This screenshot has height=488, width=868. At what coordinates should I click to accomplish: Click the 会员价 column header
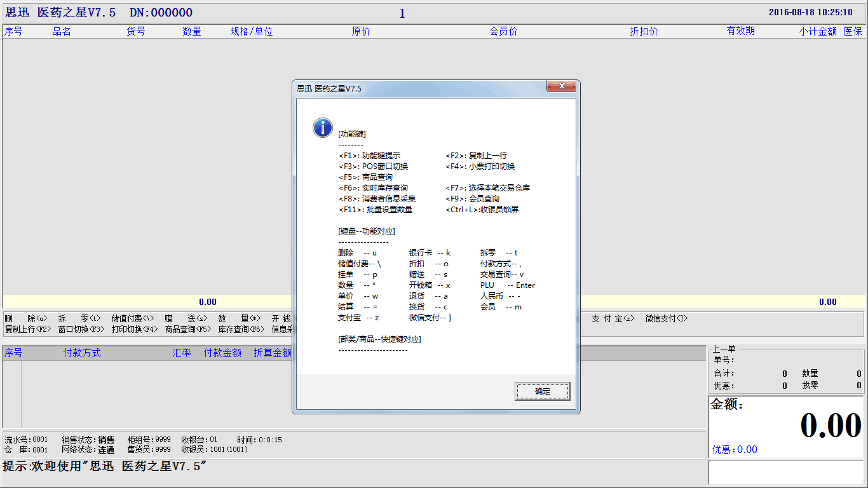click(x=503, y=31)
